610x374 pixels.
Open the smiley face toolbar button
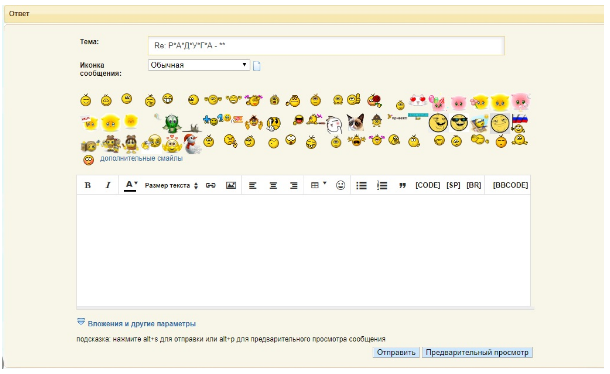[x=340, y=185]
